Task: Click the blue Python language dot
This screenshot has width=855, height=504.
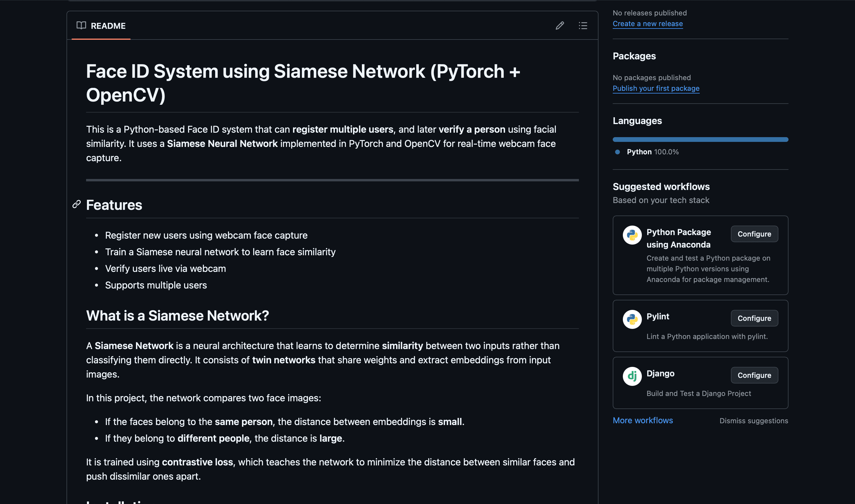Action: click(x=617, y=152)
